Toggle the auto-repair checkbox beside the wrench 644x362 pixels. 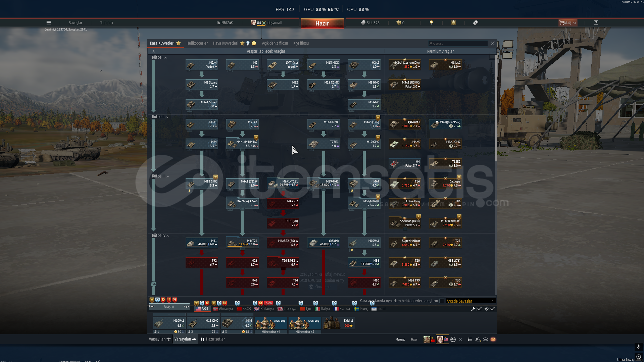pyautogui.click(x=479, y=309)
